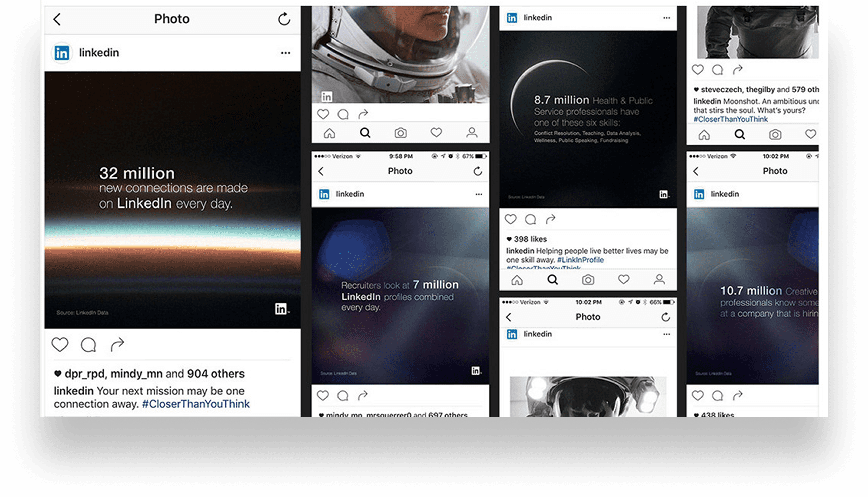Open the 8.7 million Health professionals image
The width and height of the screenshot is (868, 497).
(588, 119)
